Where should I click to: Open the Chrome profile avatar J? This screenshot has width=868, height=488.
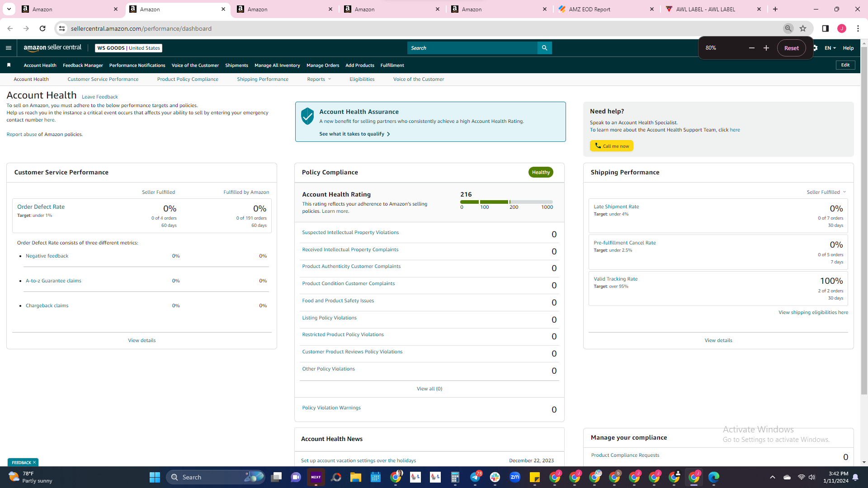pos(841,28)
